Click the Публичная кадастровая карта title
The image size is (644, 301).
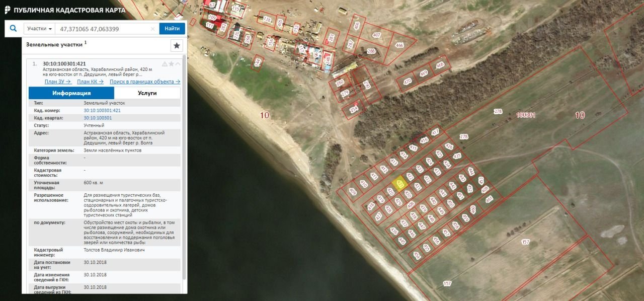[x=69, y=10]
